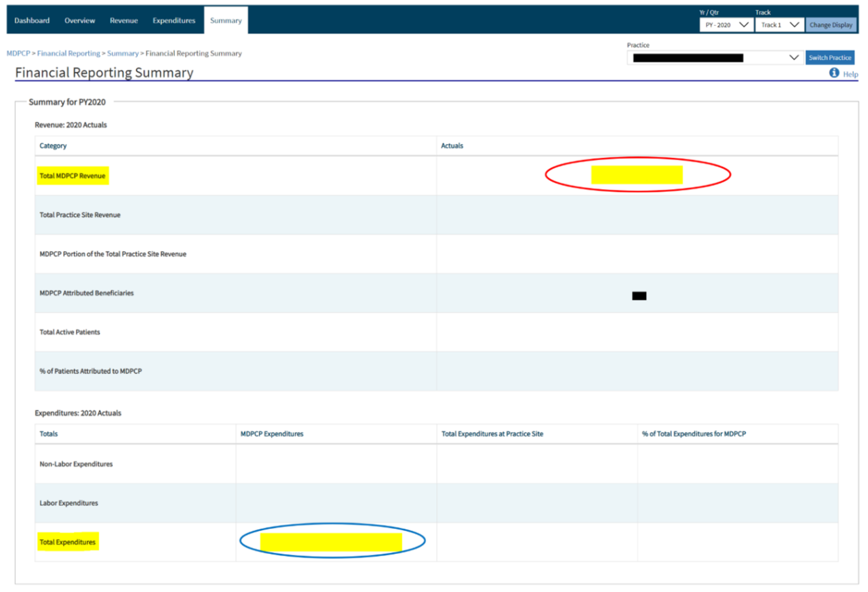Switch to the Overview tab
The width and height of the screenshot is (868, 592).
80,20
